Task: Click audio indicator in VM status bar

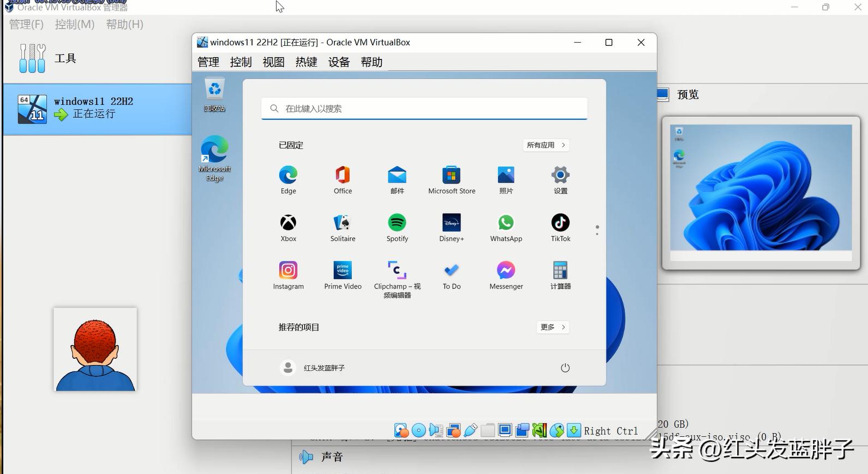Action: tap(436, 430)
